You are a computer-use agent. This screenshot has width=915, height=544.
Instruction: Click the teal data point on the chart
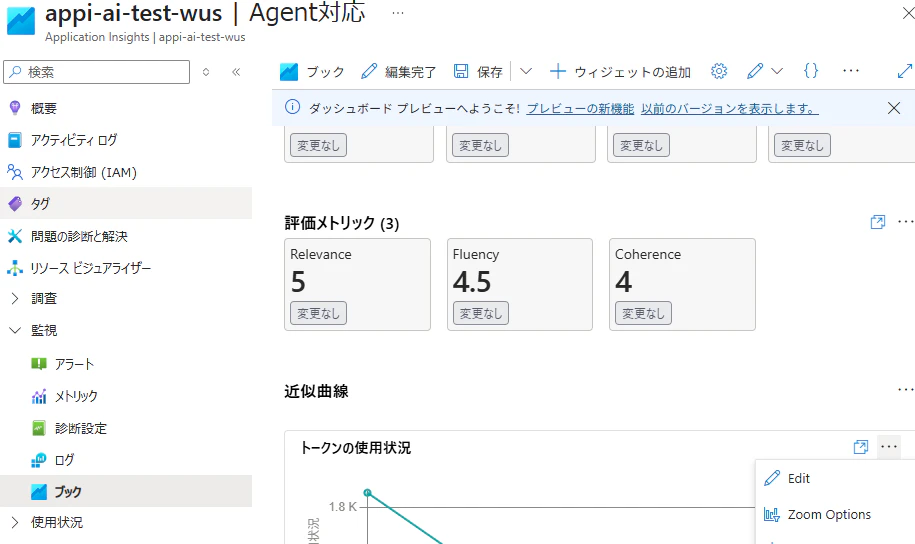367,493
